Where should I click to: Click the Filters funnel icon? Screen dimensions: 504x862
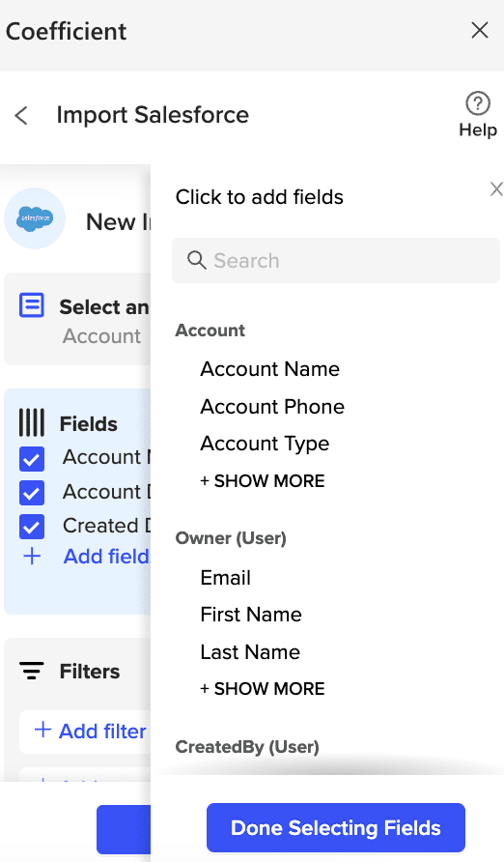(32, 671)
